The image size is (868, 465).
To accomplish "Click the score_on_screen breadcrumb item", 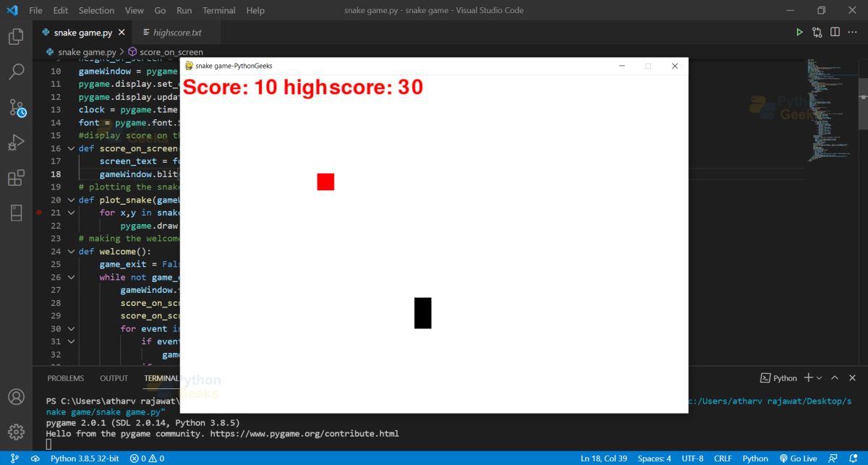I will tap(171, 52).
